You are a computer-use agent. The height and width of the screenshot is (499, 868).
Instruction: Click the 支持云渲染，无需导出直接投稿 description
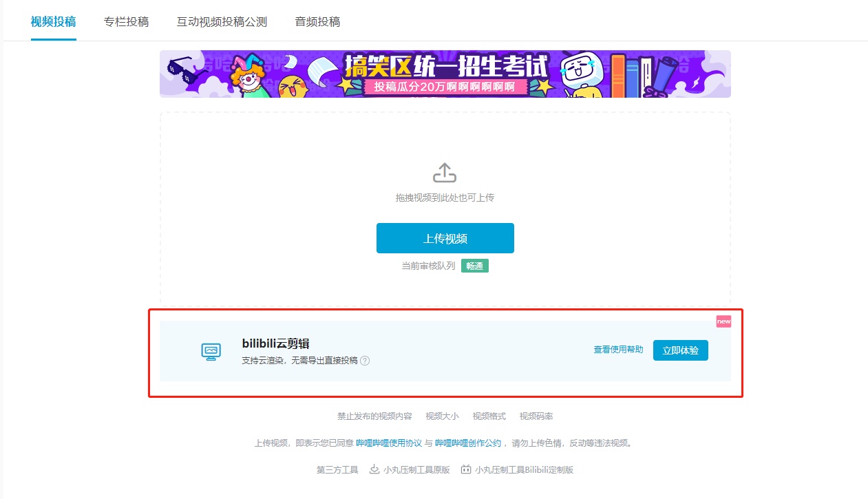(x=300, y=361)
